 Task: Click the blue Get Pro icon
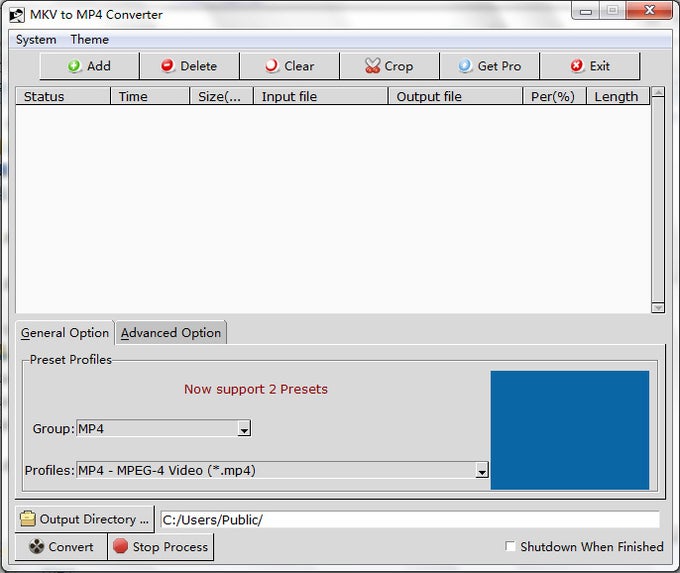tap(465, 66)
